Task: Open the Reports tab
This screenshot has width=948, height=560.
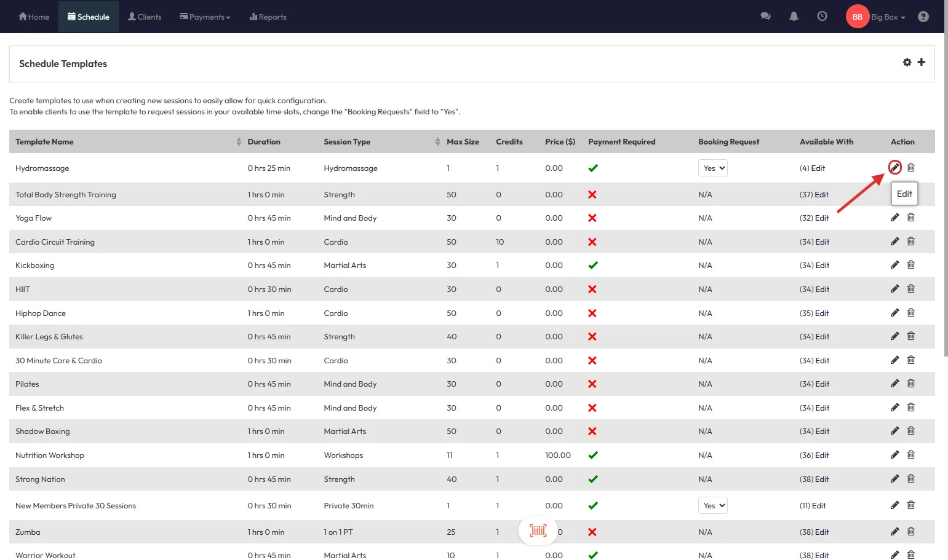Action: [268, 17]
